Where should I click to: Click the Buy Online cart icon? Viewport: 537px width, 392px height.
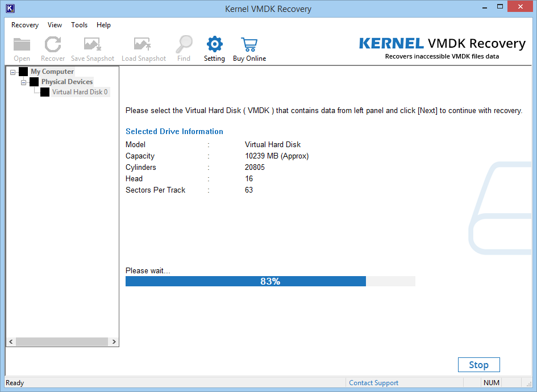[249, 44]
